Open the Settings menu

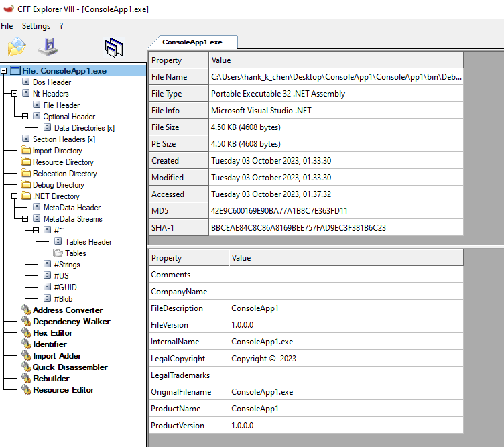coord(36,26)
